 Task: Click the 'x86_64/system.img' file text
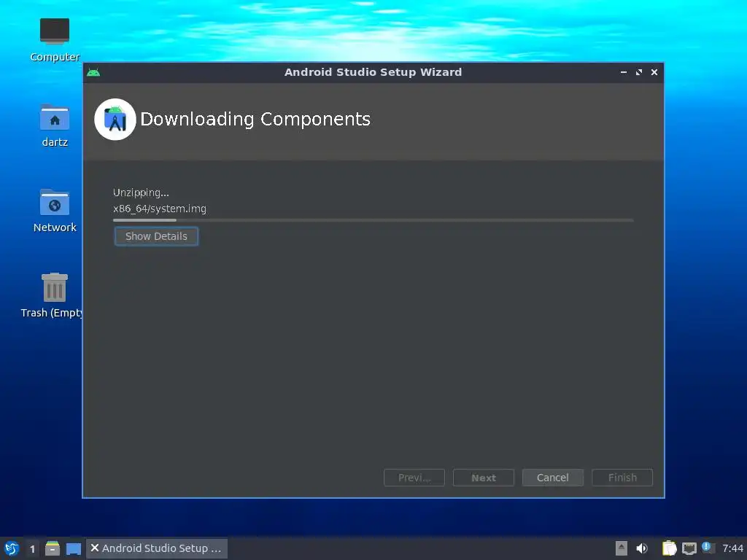click(160, 209)
